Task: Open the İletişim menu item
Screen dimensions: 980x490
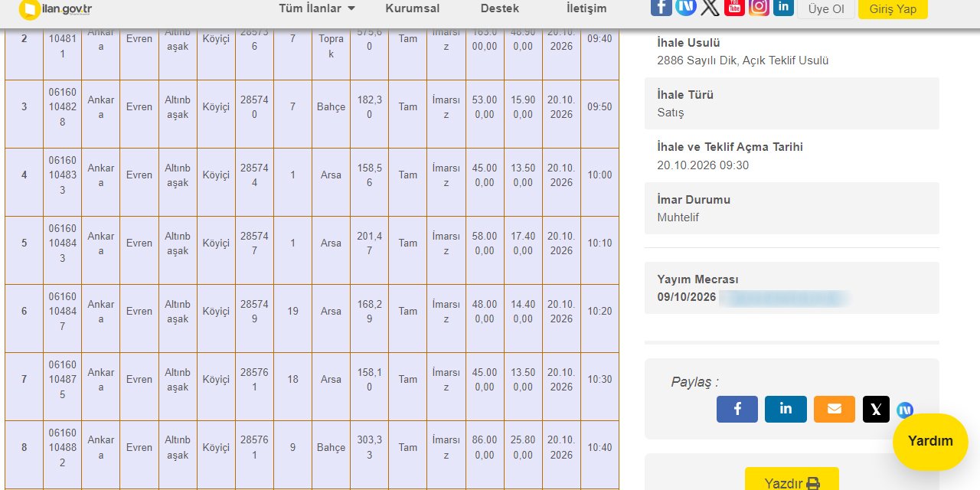Action: pos(586,8)
